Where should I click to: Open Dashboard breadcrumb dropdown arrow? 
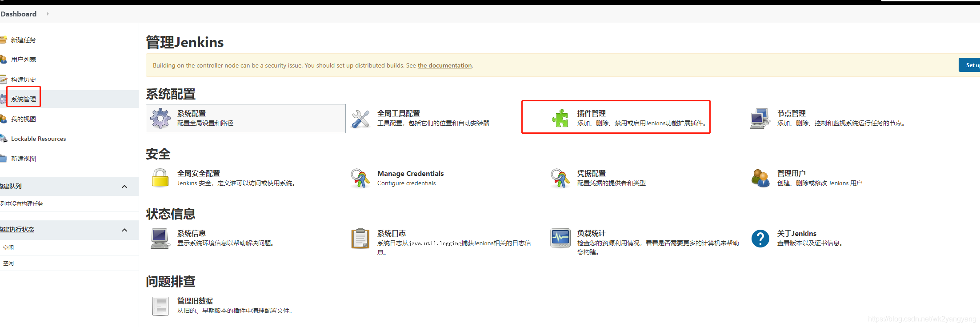click(48, 14)
